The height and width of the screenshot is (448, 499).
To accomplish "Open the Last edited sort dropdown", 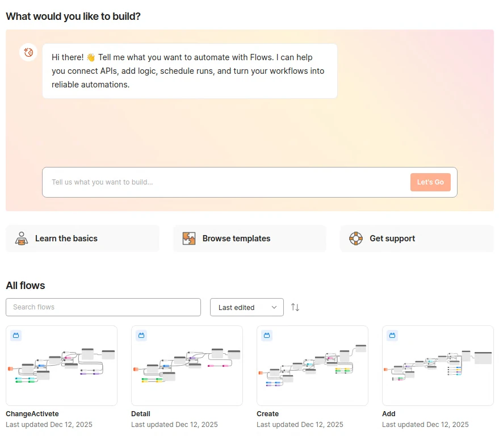I will click(246, 307).
